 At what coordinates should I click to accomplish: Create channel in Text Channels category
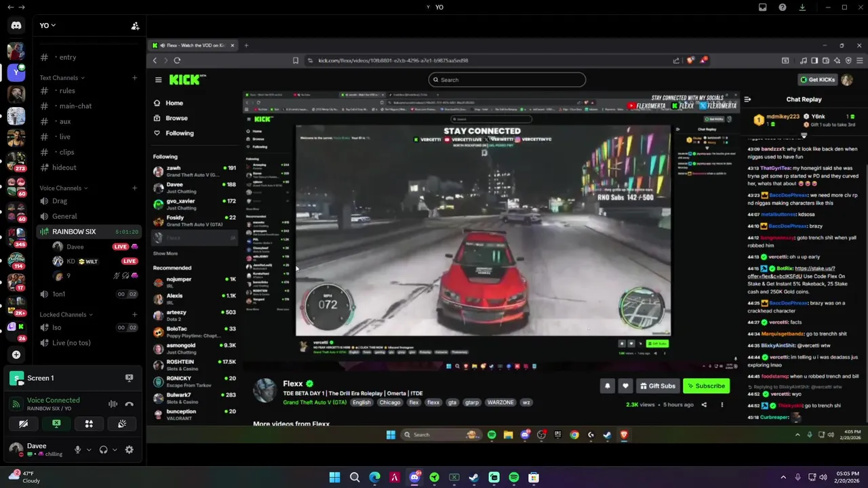pos(134,78)
